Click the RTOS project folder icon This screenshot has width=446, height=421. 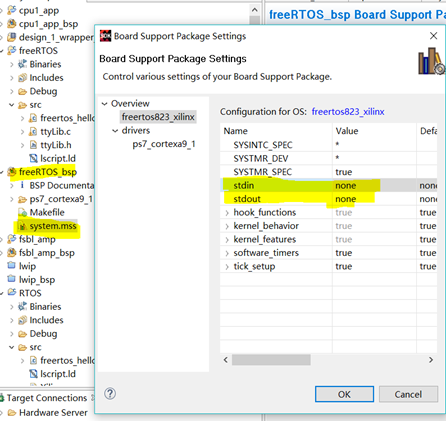point(12,293)
